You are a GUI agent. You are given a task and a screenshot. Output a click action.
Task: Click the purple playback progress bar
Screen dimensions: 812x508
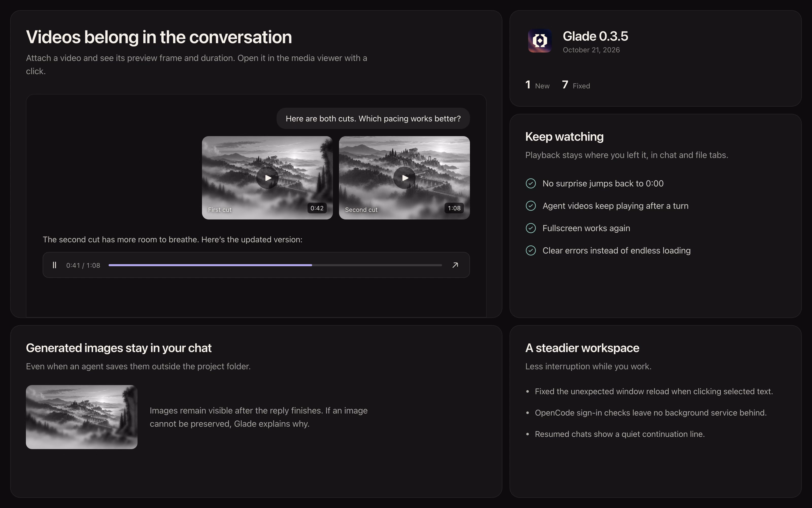[x=275, y=265]
